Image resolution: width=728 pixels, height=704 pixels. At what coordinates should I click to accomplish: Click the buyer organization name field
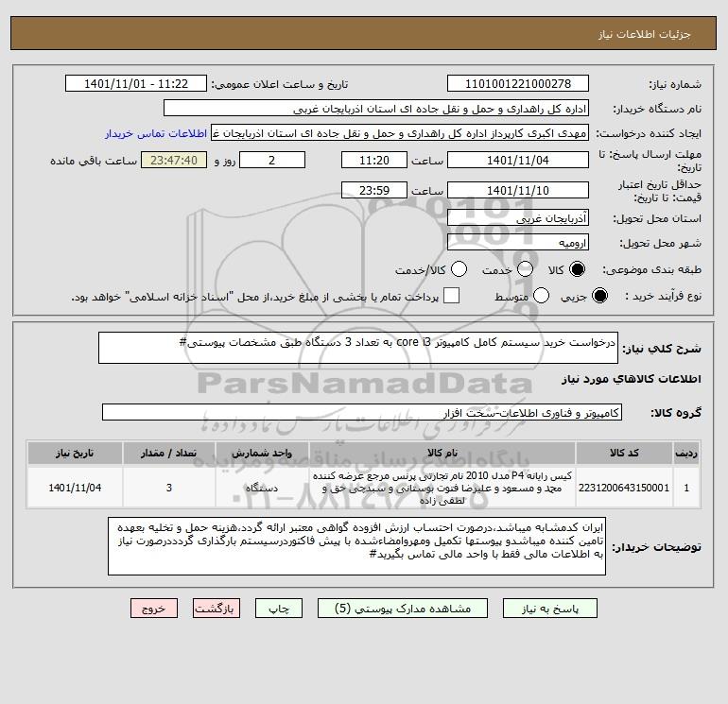tap(376, 108)
